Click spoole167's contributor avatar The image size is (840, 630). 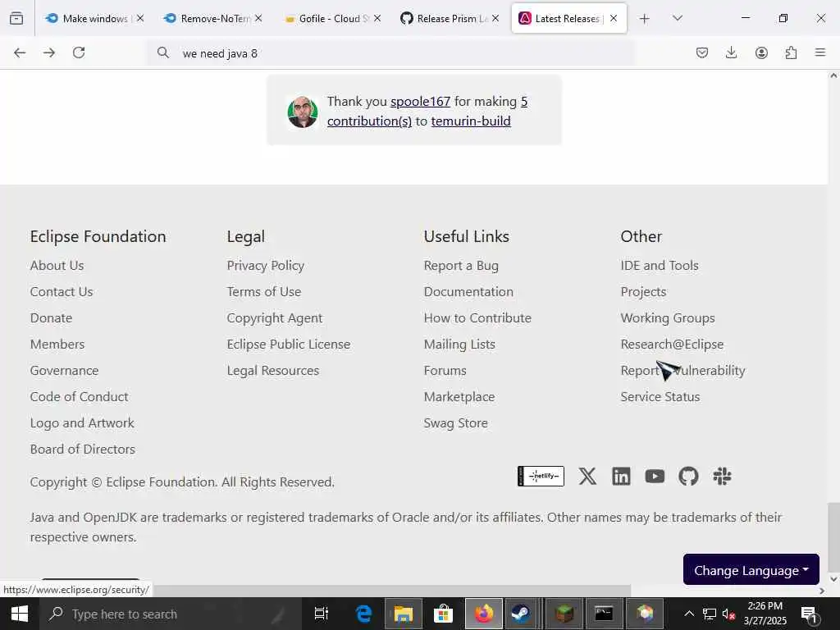(303, 112)
